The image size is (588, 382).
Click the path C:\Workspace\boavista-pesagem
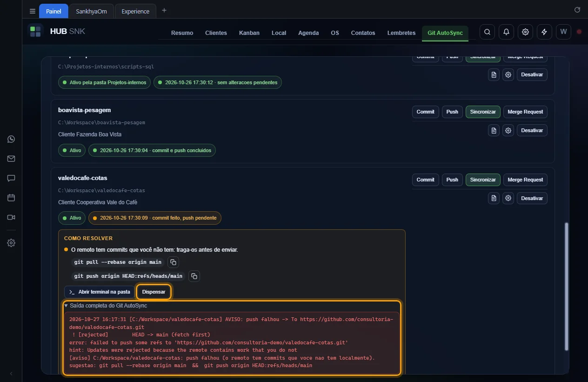click(101, 122)
